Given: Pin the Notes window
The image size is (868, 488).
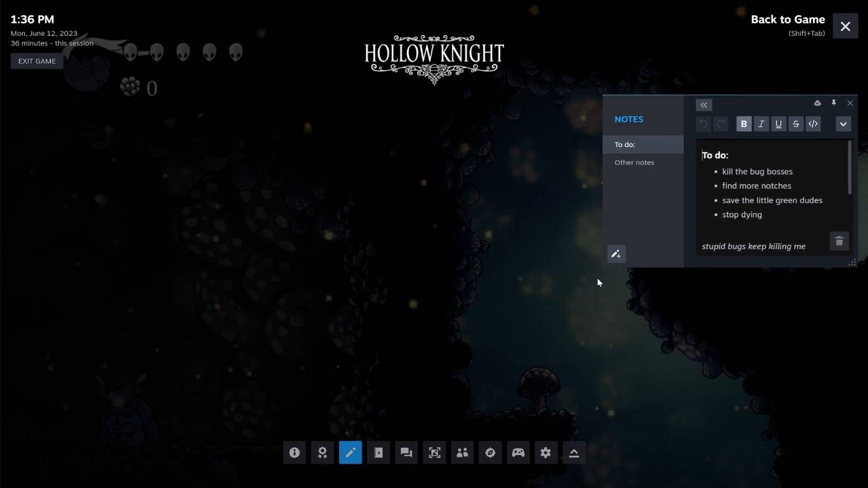Looking at the screenshot, I should [834, 103].
